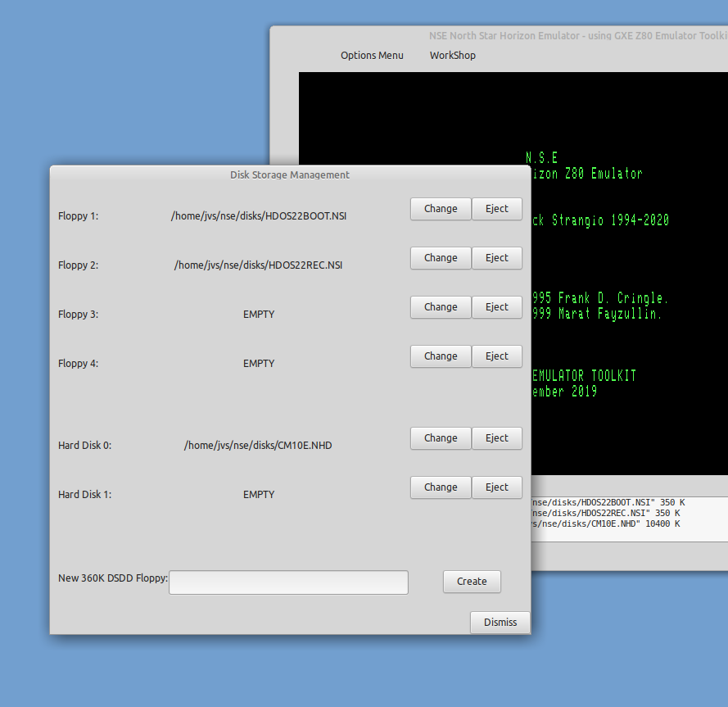The image size is (728, 707).
Task: Click the Marat Fayzullin terminal line
Action: [x=597, y=314]
